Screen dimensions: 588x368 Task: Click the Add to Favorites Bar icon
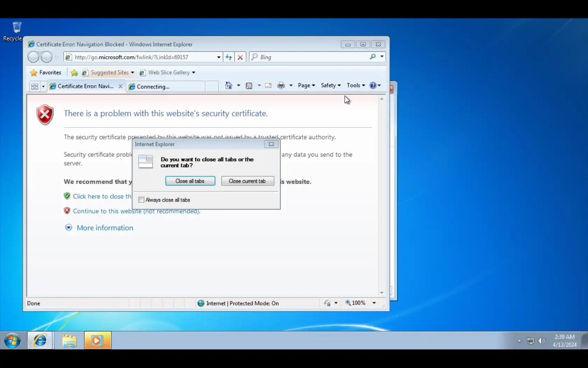coord(74,73)
